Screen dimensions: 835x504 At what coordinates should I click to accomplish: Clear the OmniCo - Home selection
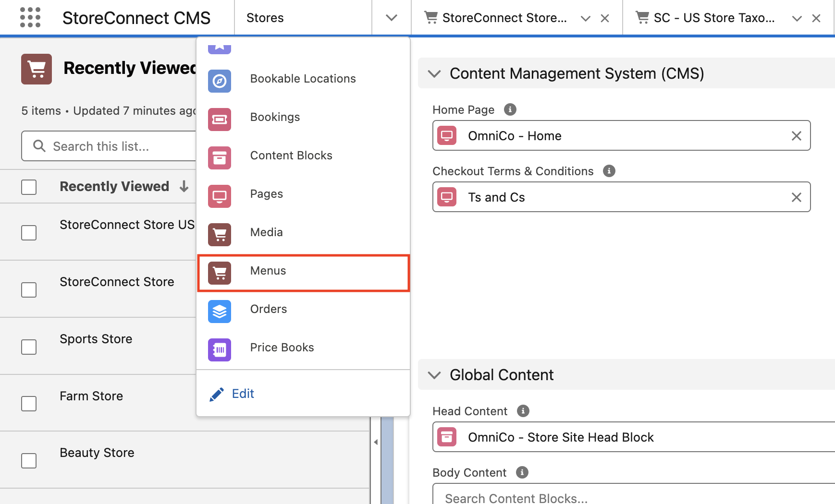coord(797,136)
